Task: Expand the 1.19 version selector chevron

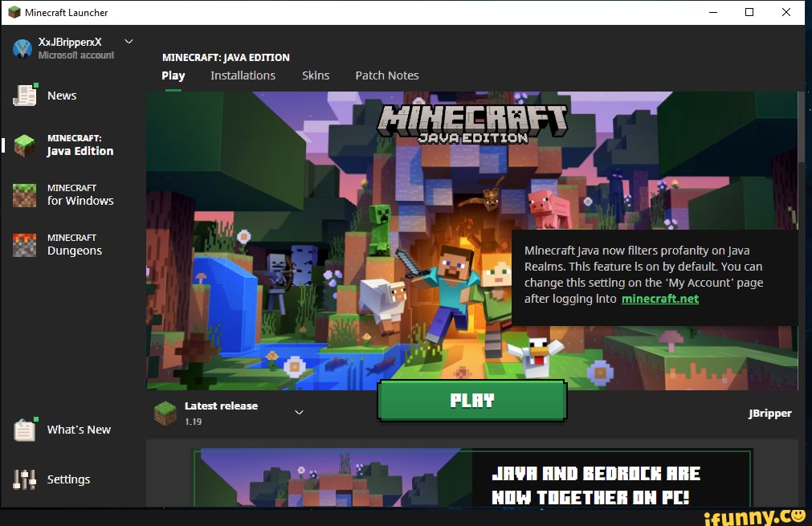Action: pyautogui.click(x=299, y=412)
